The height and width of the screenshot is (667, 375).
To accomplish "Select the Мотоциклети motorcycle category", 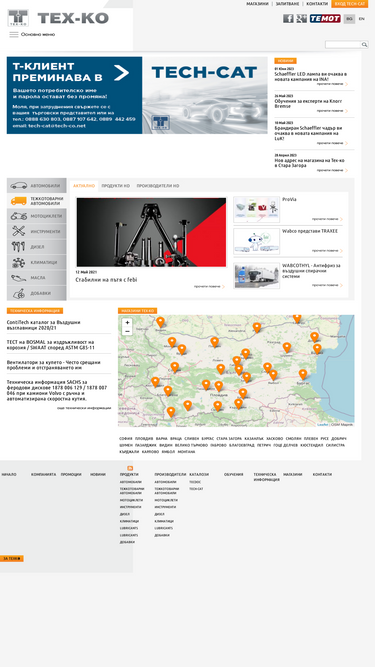I will click(37, 216).
